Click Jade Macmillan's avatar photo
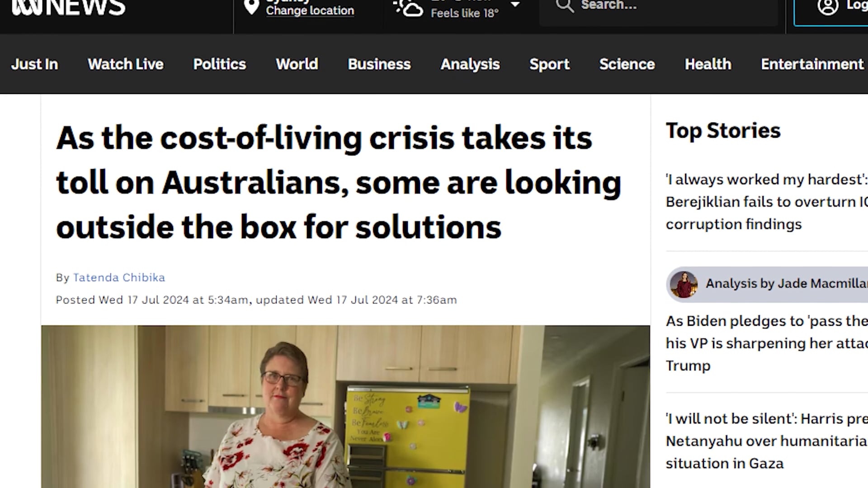The width and height of the screenshot is (868, 488). pos(684,284)
